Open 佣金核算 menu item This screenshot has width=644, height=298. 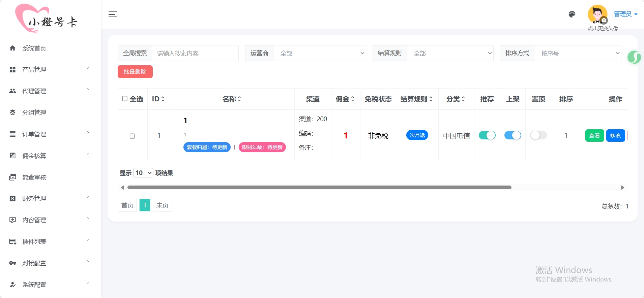[51, 156]
